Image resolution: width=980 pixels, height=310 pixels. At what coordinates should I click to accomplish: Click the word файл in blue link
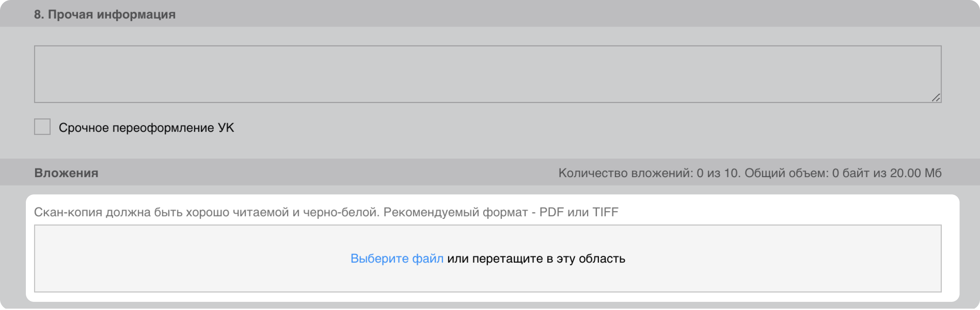(x=428, y=259)
